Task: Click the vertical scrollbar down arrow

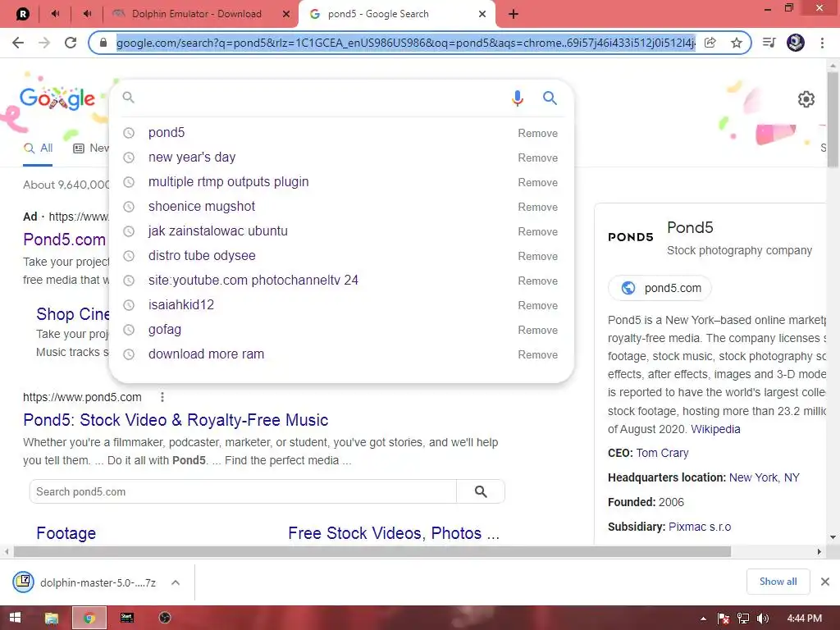Action: point(833,537)
